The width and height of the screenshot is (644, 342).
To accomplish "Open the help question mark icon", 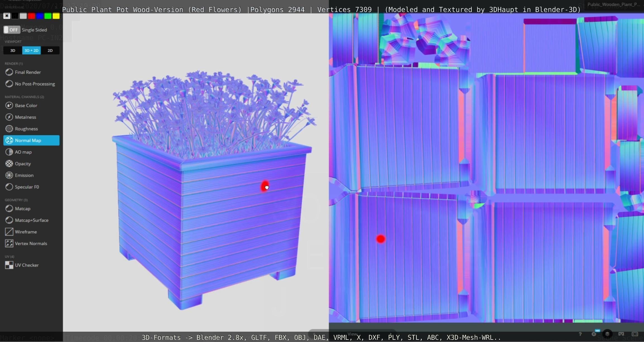I will coord(580,334).
